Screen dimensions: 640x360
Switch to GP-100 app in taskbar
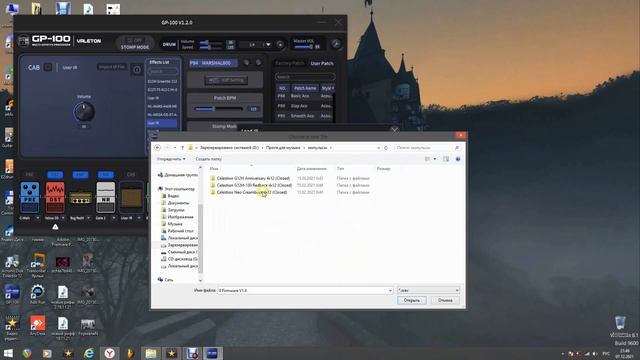(212, 353)
